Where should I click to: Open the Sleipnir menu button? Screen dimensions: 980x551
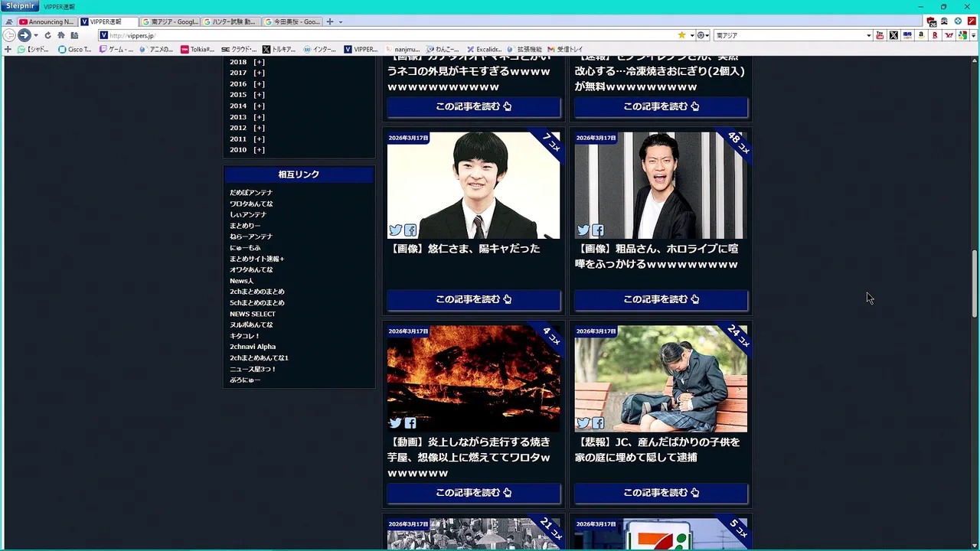click(x=20, y=6)
